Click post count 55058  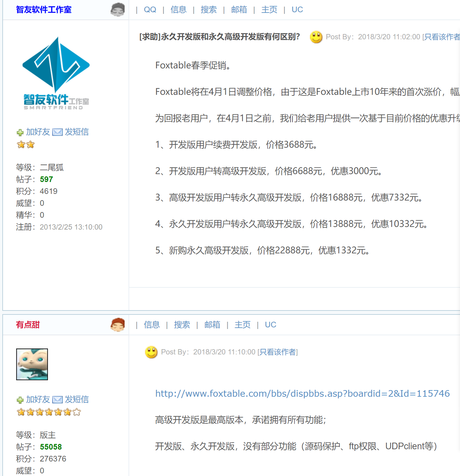tap(51, 447)
